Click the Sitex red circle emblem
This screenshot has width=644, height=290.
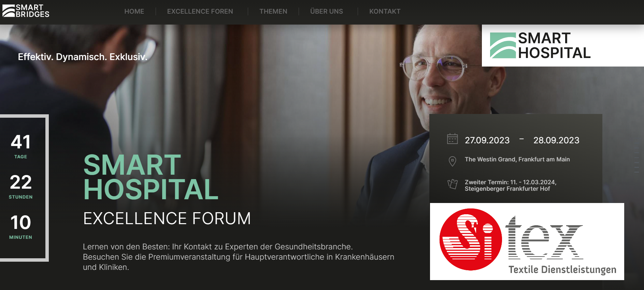[471, 240]
